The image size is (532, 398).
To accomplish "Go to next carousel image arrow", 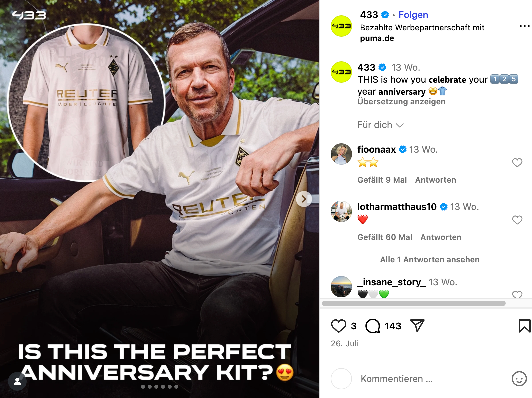I will tap(304, 199).
